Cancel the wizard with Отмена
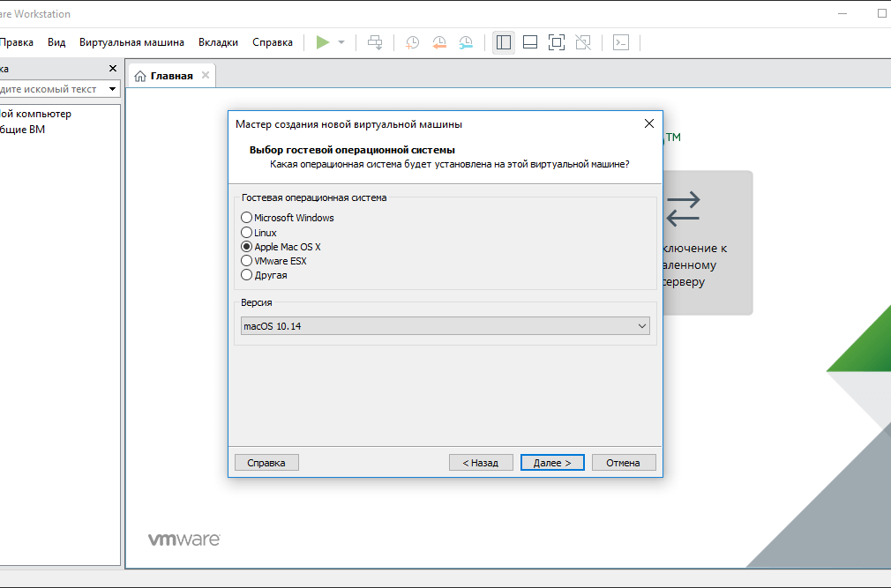Image resolution: width=891 pixels, height=588 pixels. click(624, 463)
